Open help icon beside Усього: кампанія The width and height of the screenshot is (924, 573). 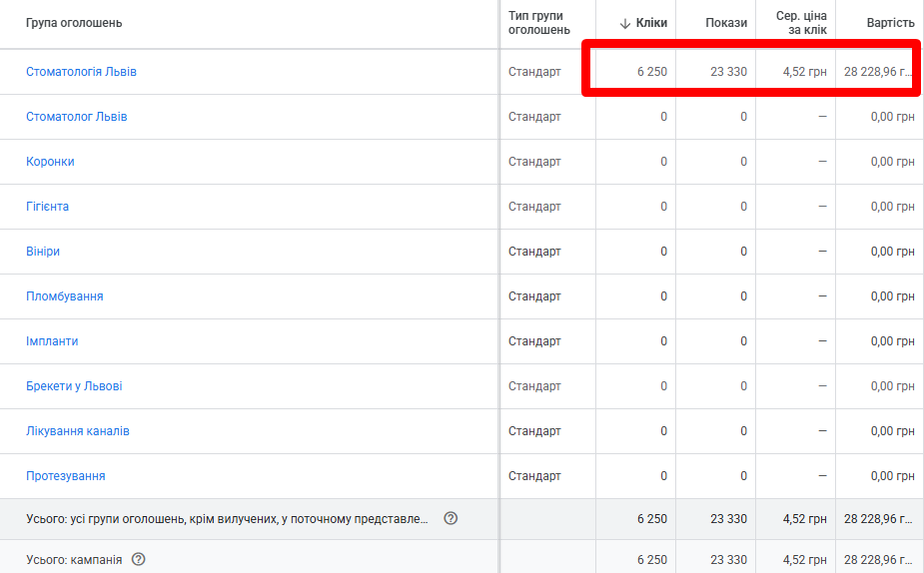[x=139, y=559]
